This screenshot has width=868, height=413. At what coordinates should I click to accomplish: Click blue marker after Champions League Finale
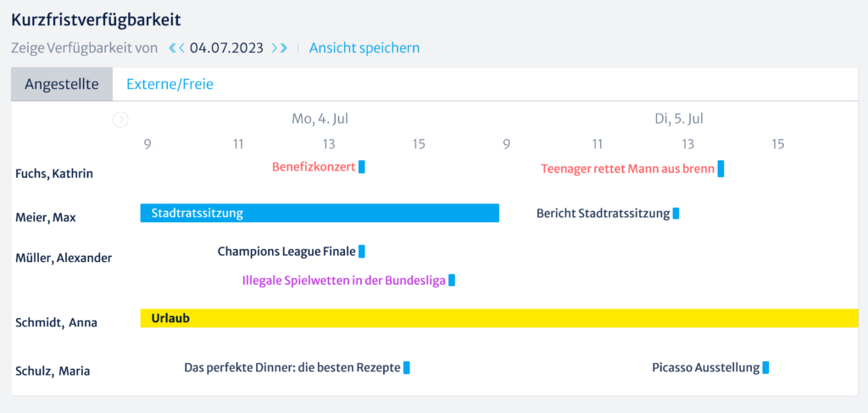click(x=362, y=251)
